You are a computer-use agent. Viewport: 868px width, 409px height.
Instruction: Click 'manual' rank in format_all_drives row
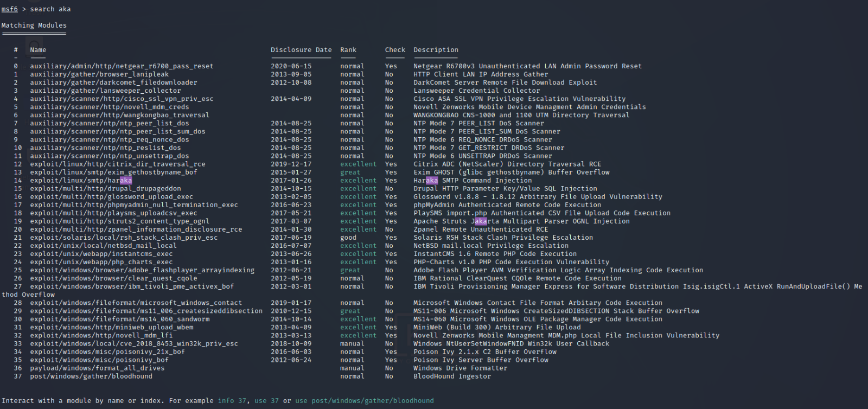[x=352, y=368]
